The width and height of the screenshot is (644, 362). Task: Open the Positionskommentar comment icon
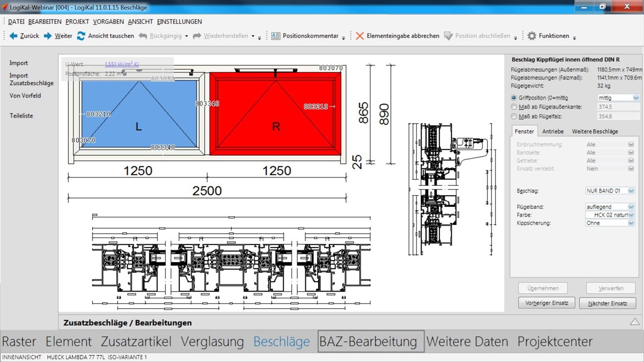pyautogui.click(x=276, y=36)
